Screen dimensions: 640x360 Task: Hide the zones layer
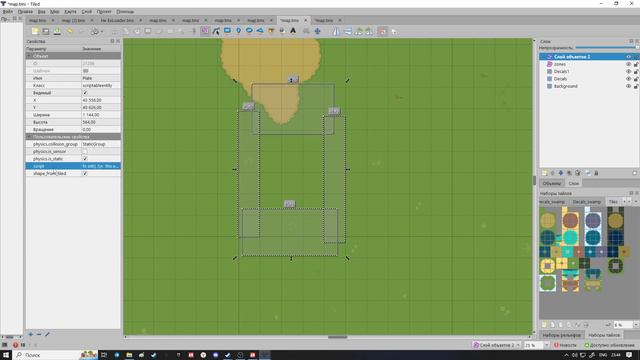[629, 64]
